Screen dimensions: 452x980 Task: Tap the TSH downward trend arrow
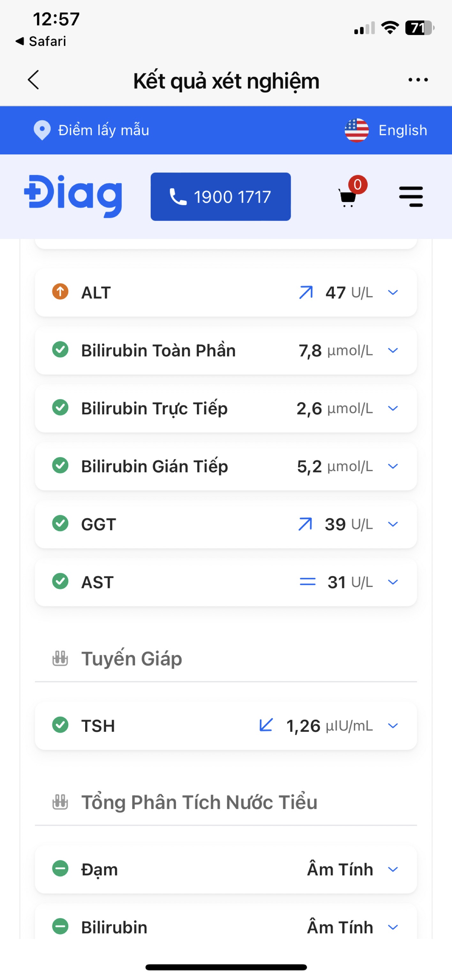pyautogui.click(x=266, y=725)
